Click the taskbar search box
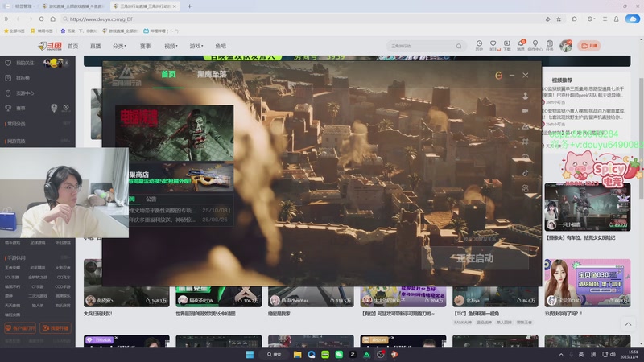This screenshot has height=362, width=644. coord(274,354)
